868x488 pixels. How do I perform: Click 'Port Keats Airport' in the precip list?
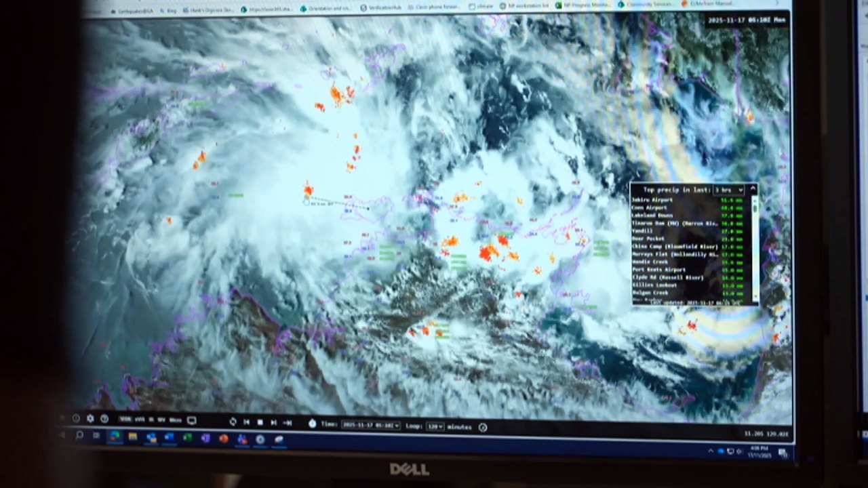(658, 270)
